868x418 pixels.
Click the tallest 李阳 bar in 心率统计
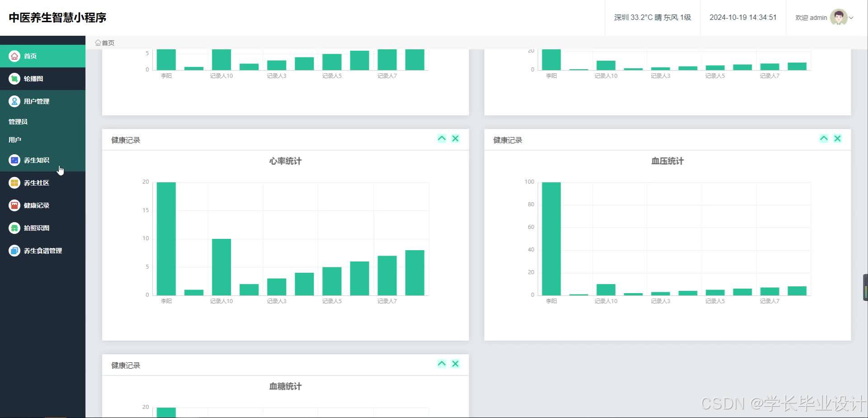coord(166,239)
